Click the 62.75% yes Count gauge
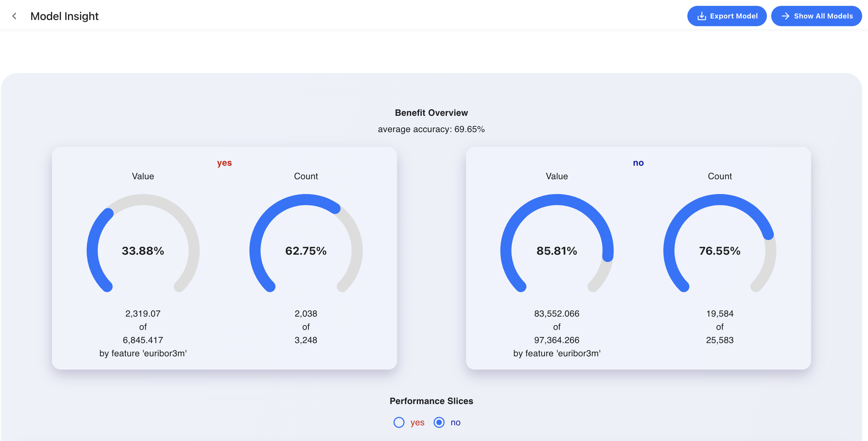The image size is (868, 441). (306, 243)
